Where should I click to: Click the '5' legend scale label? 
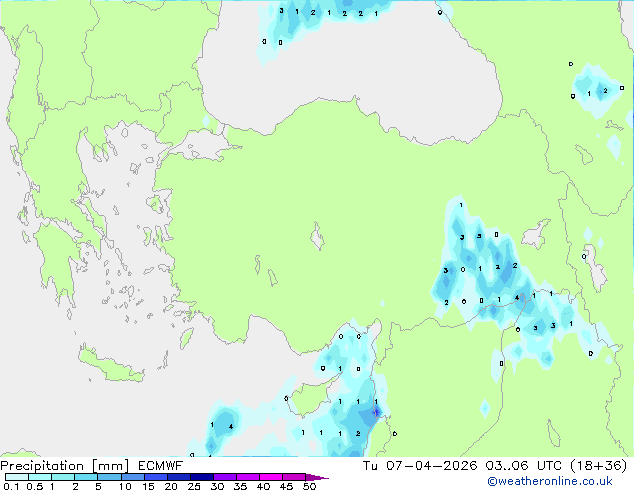98,486
